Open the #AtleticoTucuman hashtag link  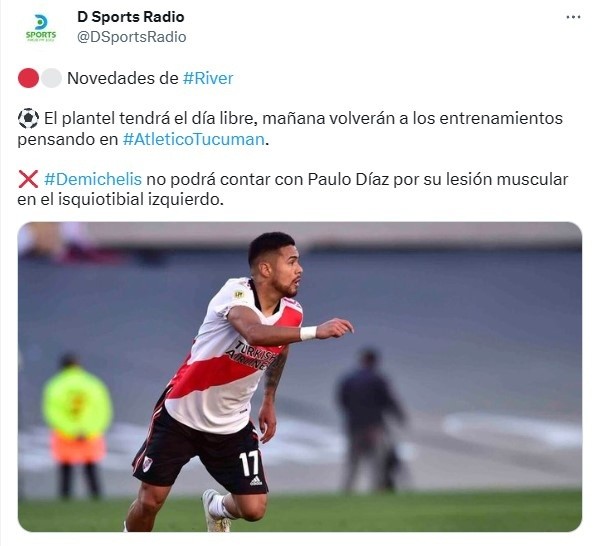click(194, 139)
